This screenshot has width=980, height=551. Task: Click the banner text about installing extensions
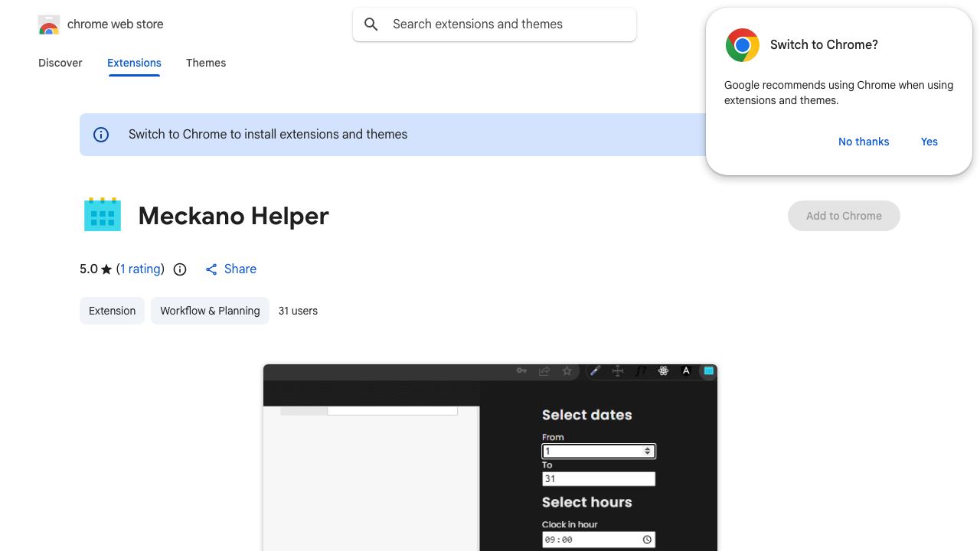click(268, 135)
